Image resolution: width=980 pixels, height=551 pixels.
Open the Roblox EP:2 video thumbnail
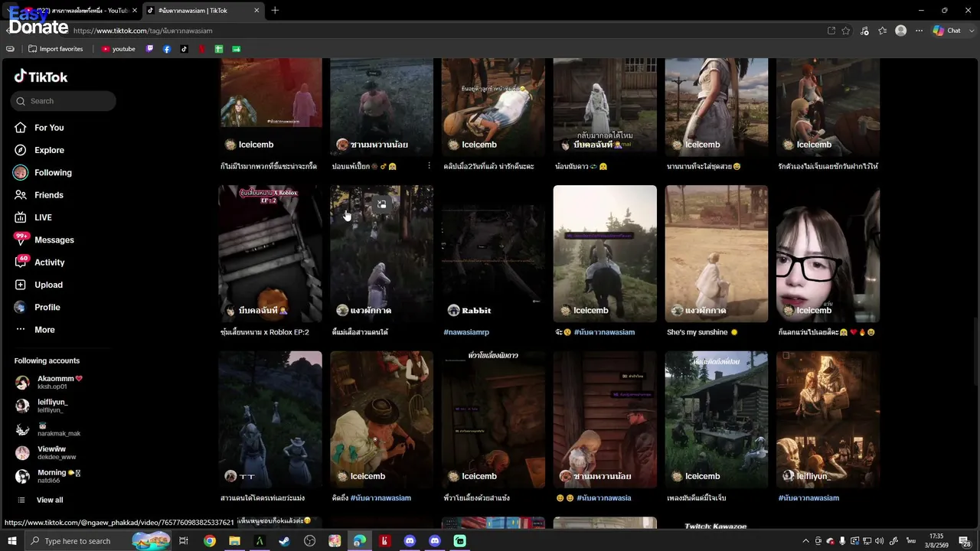[270, 253]
